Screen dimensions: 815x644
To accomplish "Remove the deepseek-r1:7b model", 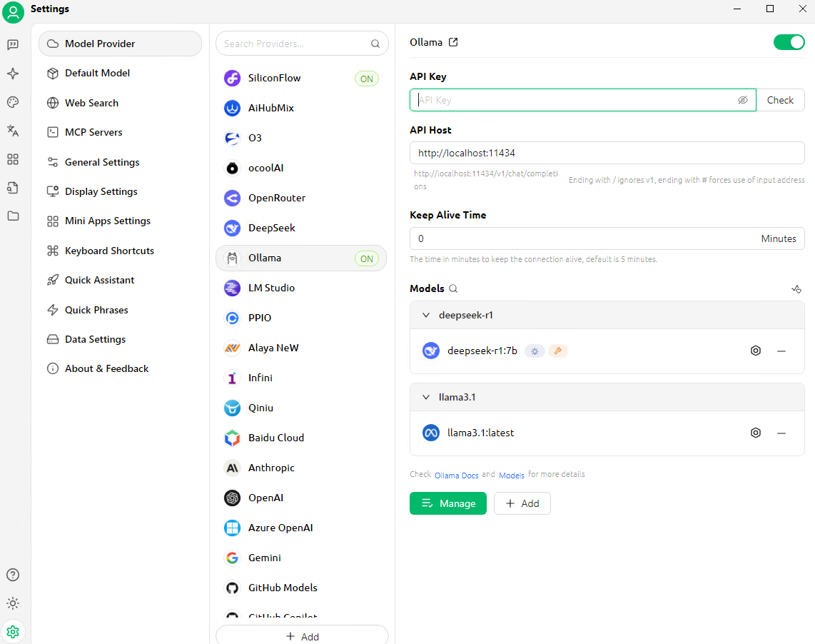I will click(781, 351).
